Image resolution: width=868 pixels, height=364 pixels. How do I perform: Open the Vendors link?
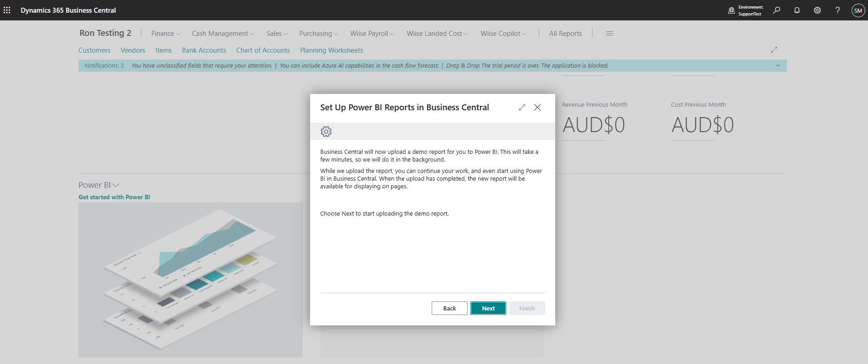tap(133, 50)
